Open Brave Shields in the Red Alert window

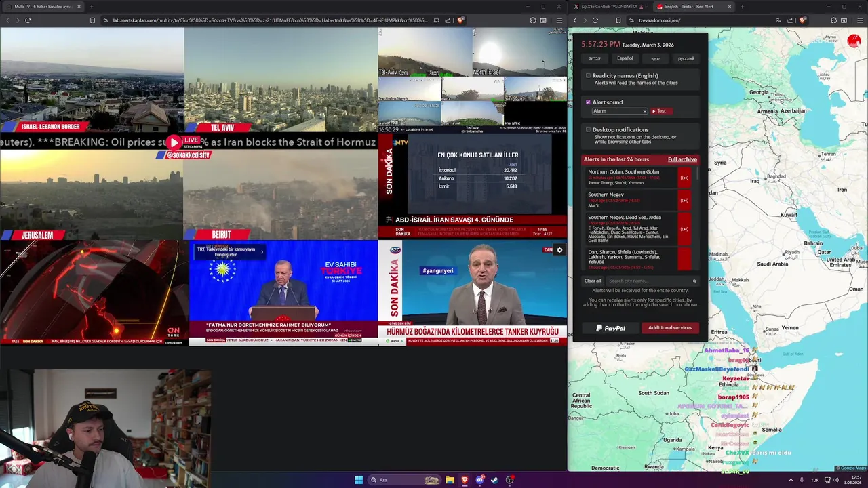coord(802,20)
